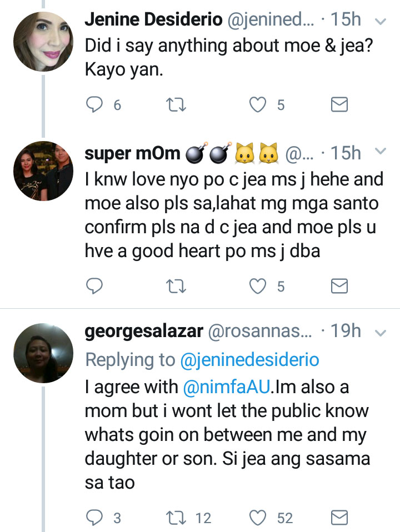
Task: Open the @jeninedesiderio reply mention link
Action: coord(250,360)
